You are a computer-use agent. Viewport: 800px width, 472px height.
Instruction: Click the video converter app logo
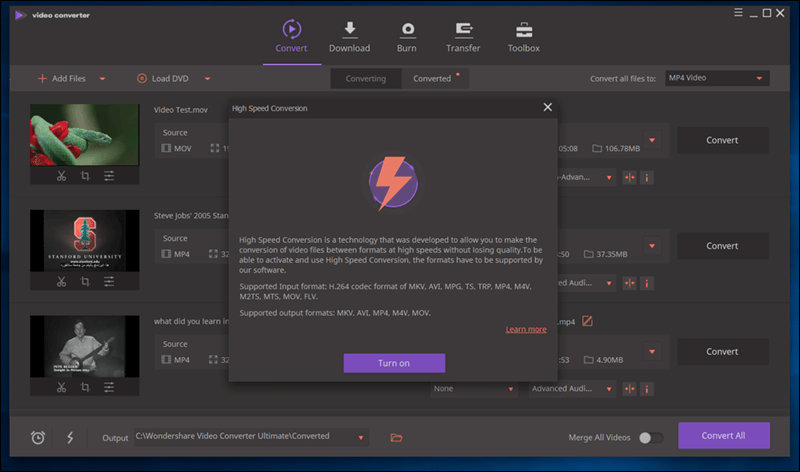pyautogui.click(x=20, y=15)
